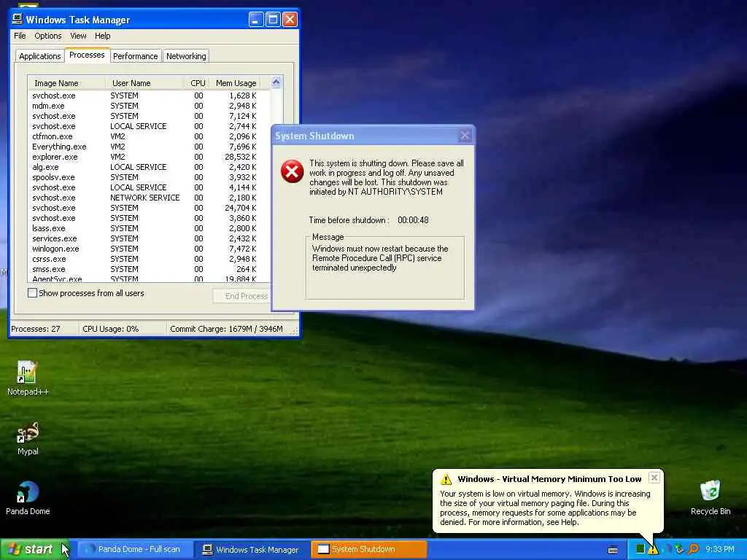Switch to the Applications tab
Image resolution: width=747 pixels, height=560 pixels.
(40, 56)
